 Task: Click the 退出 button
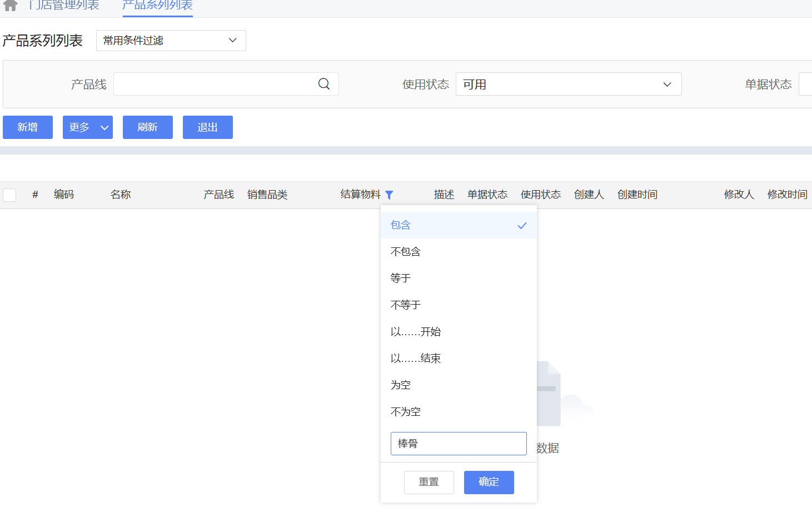(207, 127)
